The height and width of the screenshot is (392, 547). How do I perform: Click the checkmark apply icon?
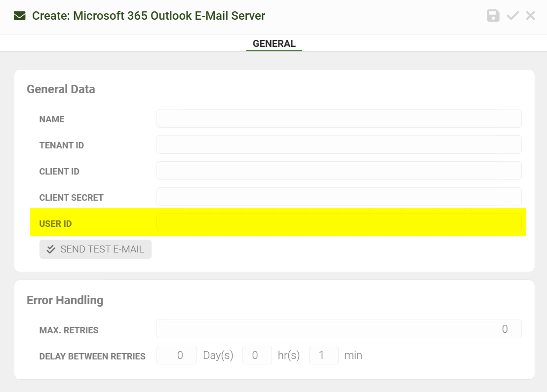click(x=512, y=16)
